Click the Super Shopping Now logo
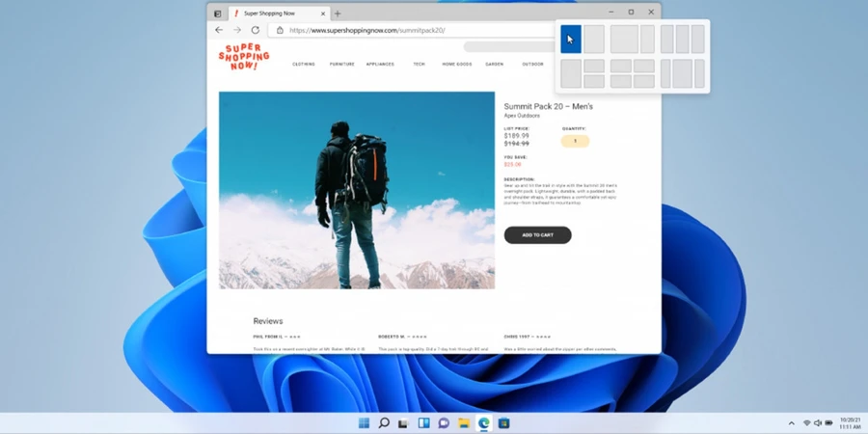 click(244, 57)
